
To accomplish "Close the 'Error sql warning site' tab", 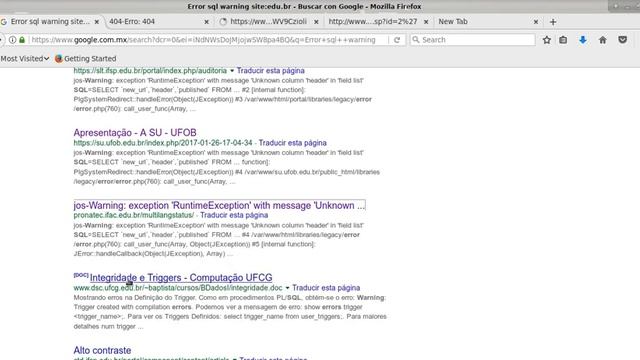I will [x=97, y=22].
